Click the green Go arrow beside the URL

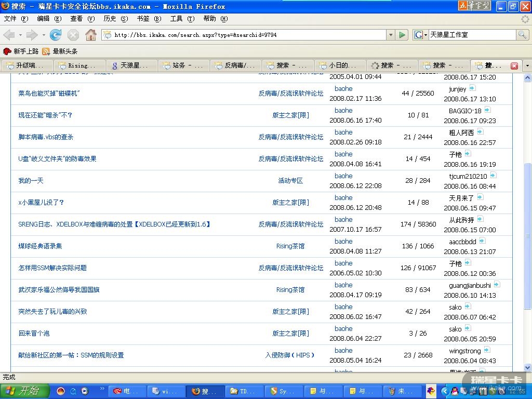pyautogui.click(x=402, y=35)
